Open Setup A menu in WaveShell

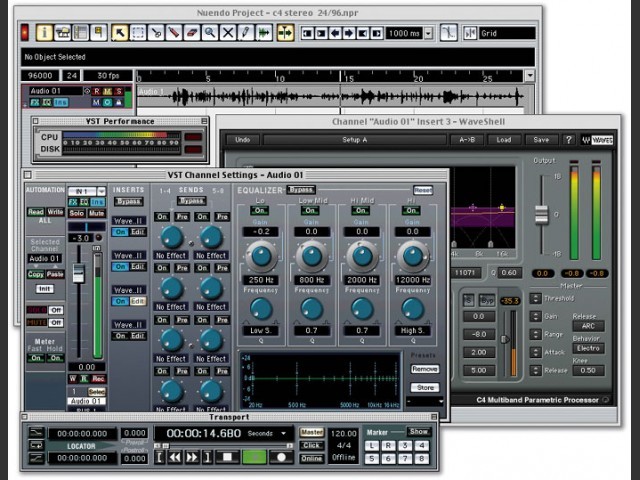355,140
